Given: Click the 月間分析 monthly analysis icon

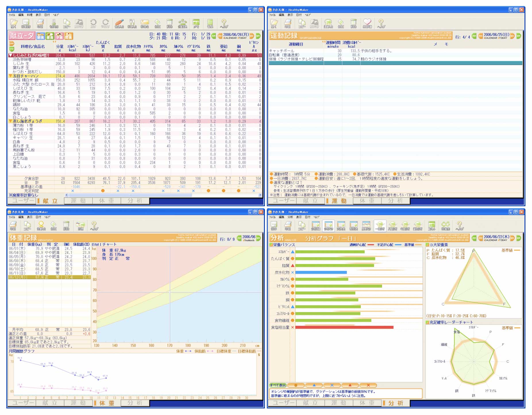Looking at the screenshot, I should [x=393, y=225].
